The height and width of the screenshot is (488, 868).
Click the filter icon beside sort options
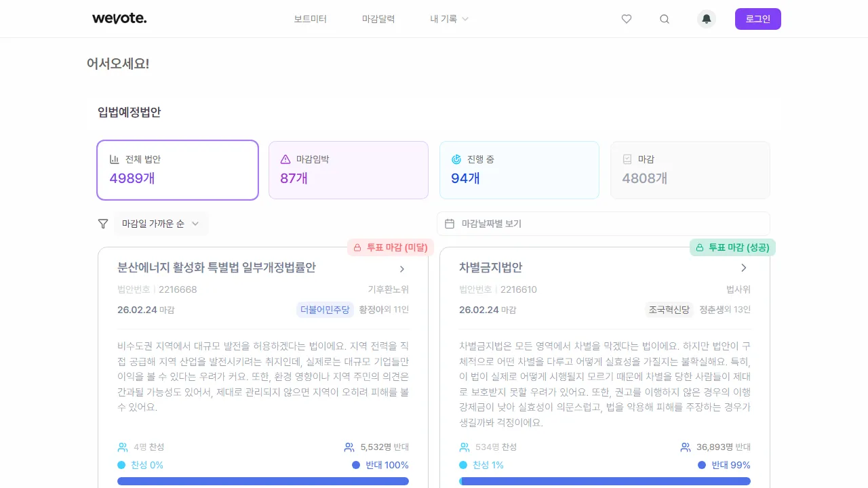(x=103, y=224)
